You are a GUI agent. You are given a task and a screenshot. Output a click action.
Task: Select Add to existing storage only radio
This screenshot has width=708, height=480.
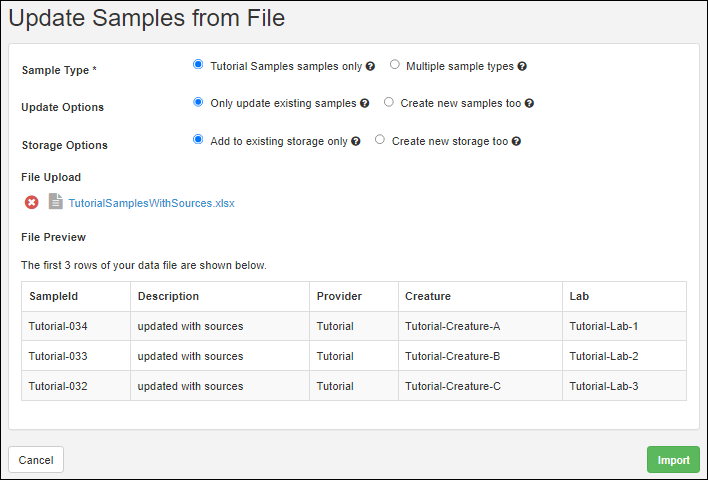coord(198,140)
